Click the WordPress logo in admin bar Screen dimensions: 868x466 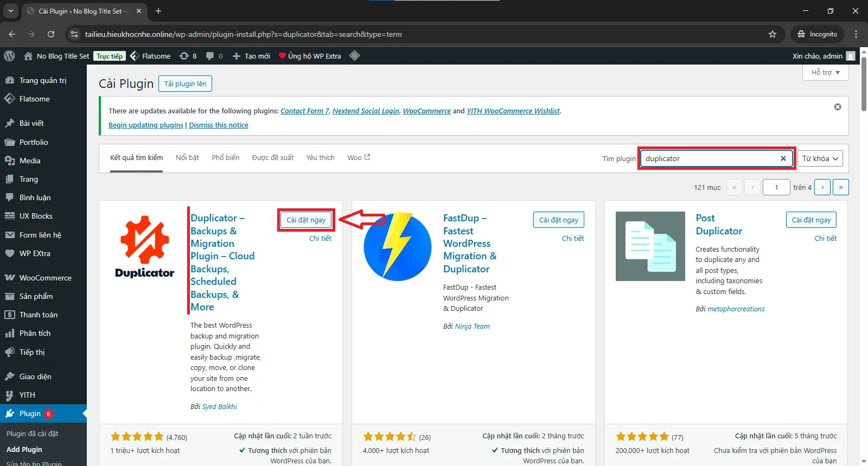point(9,56)
